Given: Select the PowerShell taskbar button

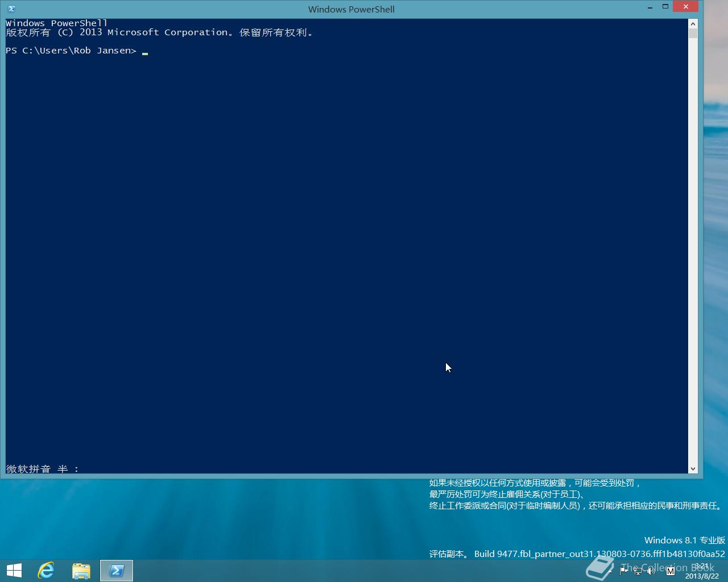Looking at the screenshot, I should tap(117, 571).
